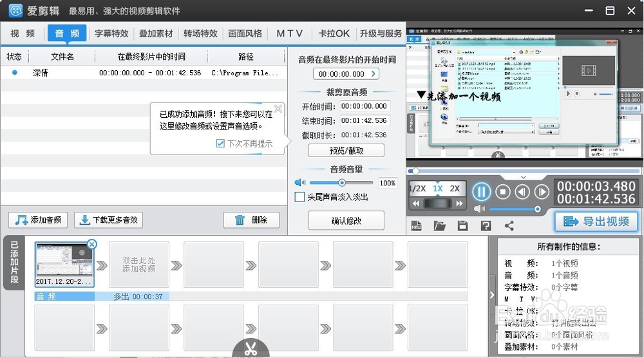Open the 字幕特效 tab

[111, 33]
